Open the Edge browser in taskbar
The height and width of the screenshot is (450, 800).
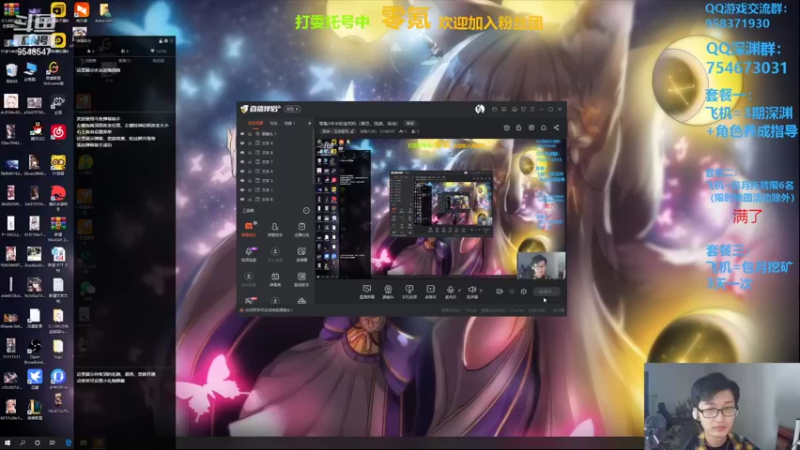(68, 443)
